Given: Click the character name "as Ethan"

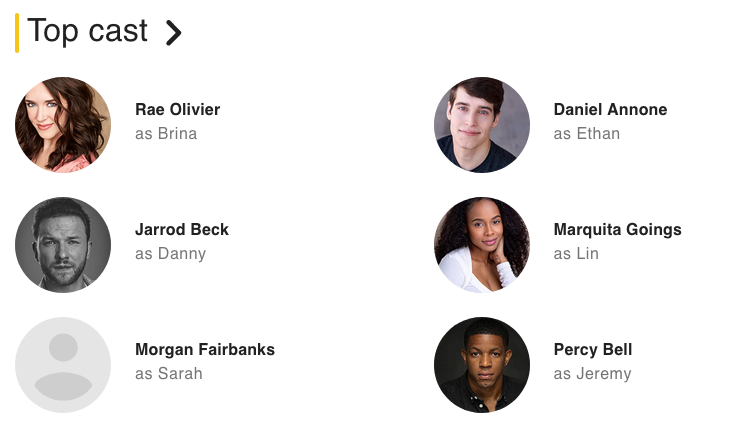Looking at the screenshot, I should click(x=587, y=134).
